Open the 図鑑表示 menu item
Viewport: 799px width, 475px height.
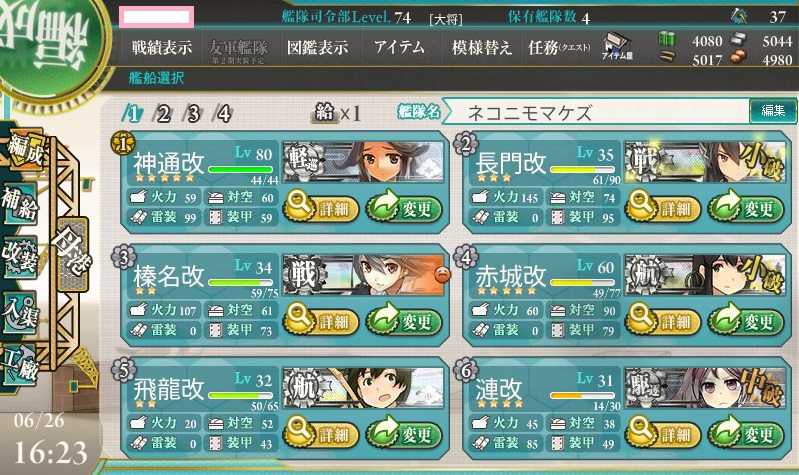tap(317, 48)
